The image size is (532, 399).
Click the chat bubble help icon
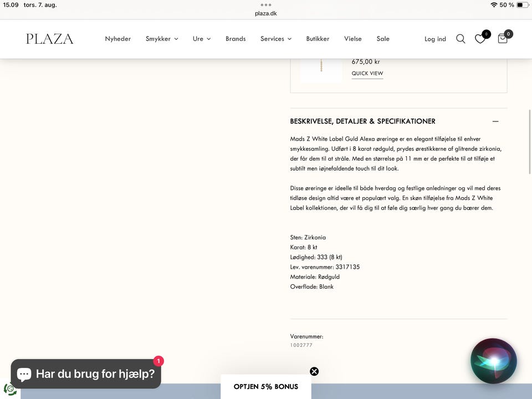coord(24,374)
